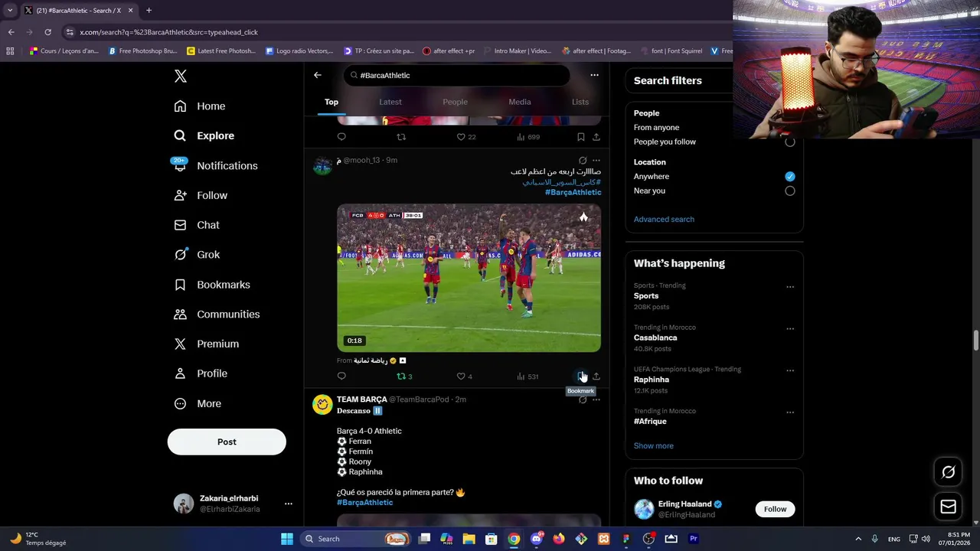Switch to the Latest tab
The image size is (980, 551).
[390, 102]
